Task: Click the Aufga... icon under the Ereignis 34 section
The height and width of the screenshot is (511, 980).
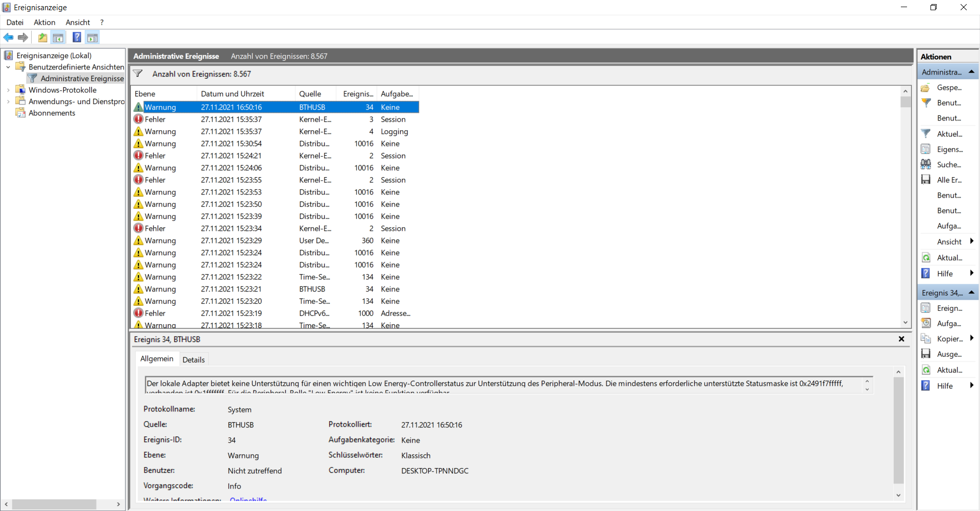Action: coord(925,323)
